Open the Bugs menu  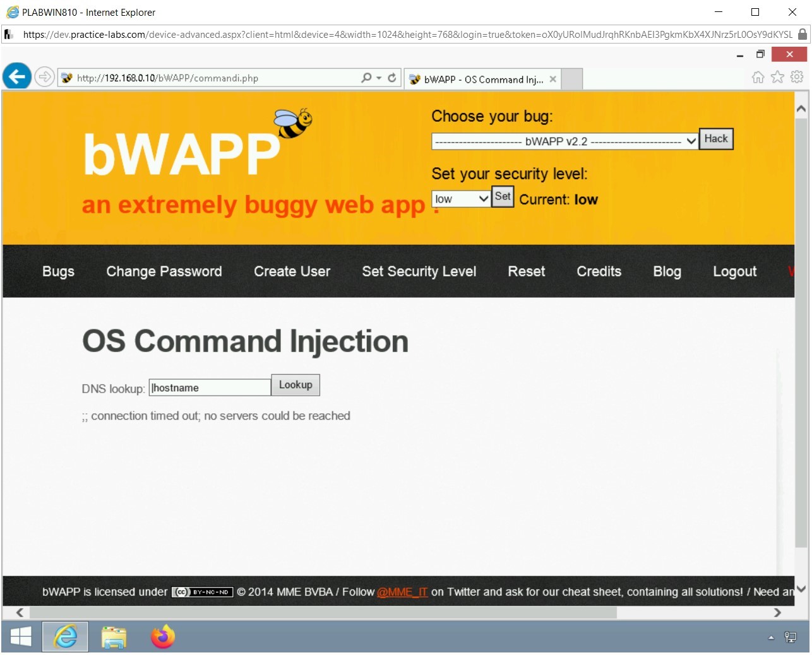(x=58, y=271)
